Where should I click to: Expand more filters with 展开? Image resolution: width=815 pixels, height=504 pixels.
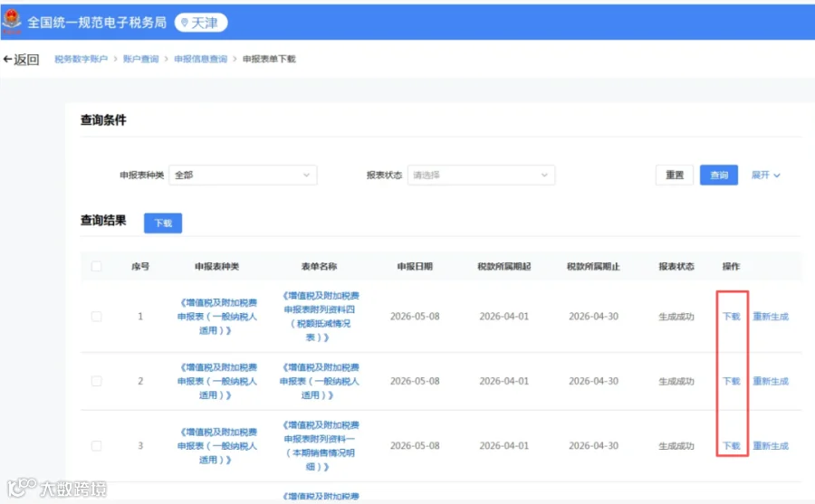[x=765, y=176]
